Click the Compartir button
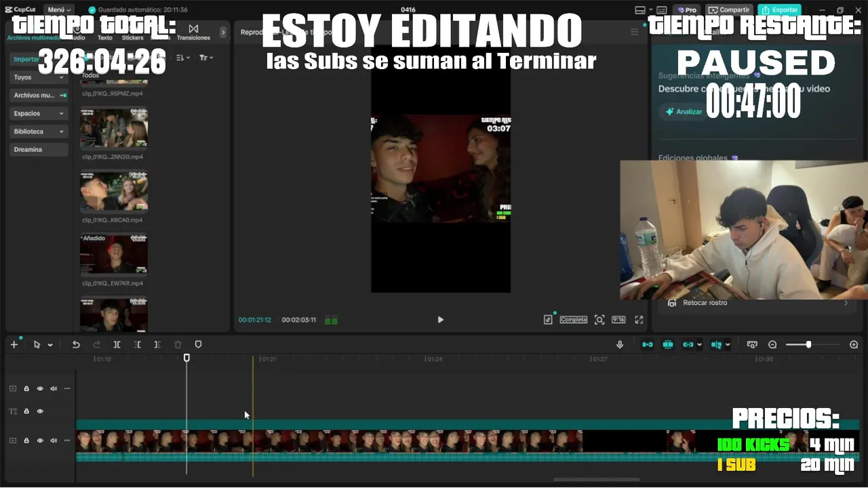Image resolution: width=868 pixels, height=488 pixels. coord(730,9)
